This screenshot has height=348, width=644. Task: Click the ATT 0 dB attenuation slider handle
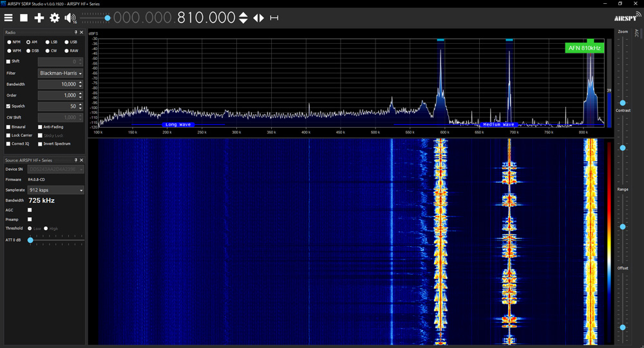pyautogui.click(x=30, y=240)
